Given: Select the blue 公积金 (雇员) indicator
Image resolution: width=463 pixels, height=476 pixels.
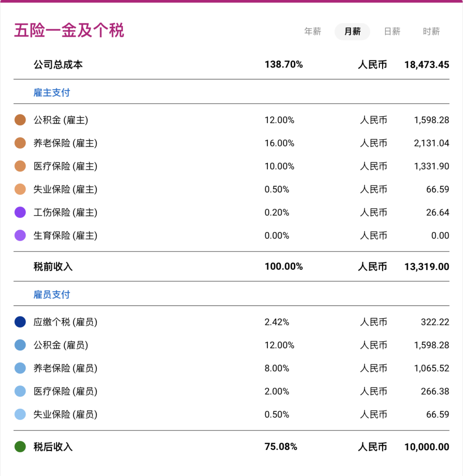Looking at the screenshot, I should coord(20,345).
